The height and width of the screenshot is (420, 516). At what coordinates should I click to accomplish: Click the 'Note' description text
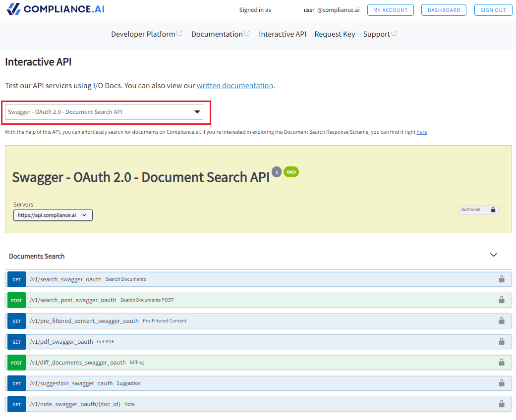[129, 404]
